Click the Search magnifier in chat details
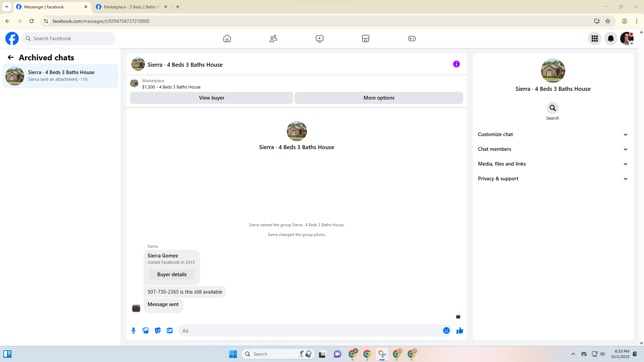644x362 pixels. click(x=552, y=108)
